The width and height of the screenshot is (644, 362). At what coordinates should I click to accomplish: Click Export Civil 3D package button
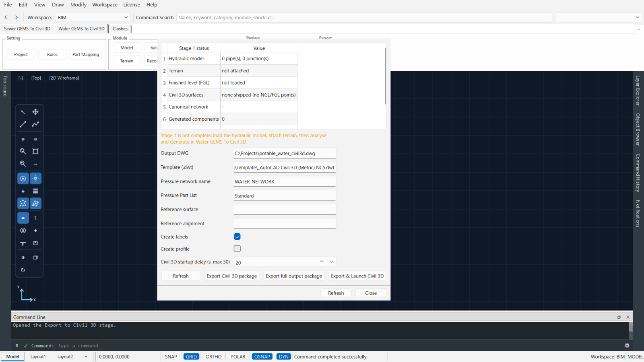(x=232, y=276)
